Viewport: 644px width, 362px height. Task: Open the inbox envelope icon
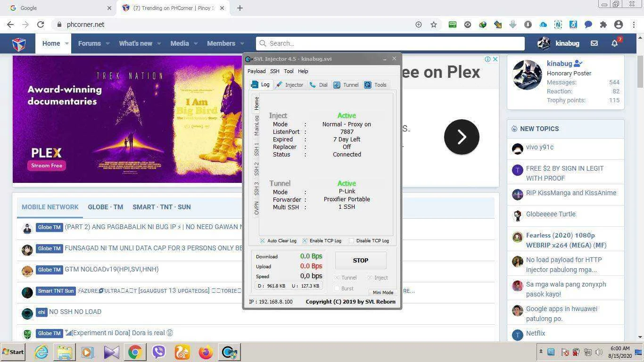(x=594, y=43)
